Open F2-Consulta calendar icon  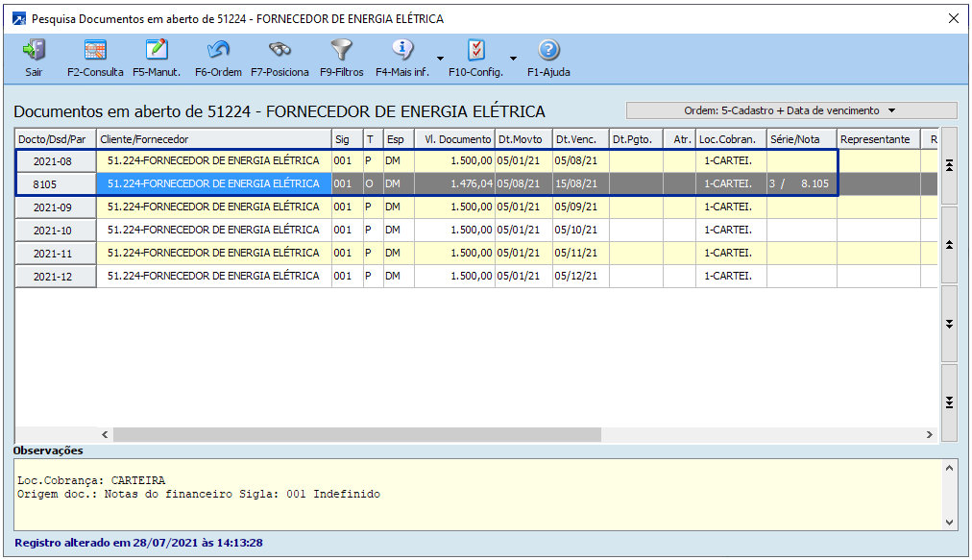click(x=95, y=50)
